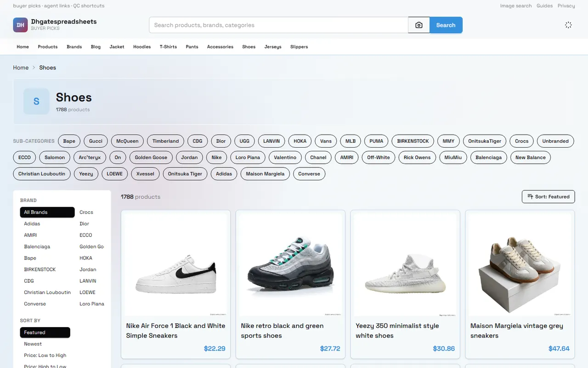The image size is (588, 368).
Task: Select Featured sort option in sidebar
Action: pos(45,332)
